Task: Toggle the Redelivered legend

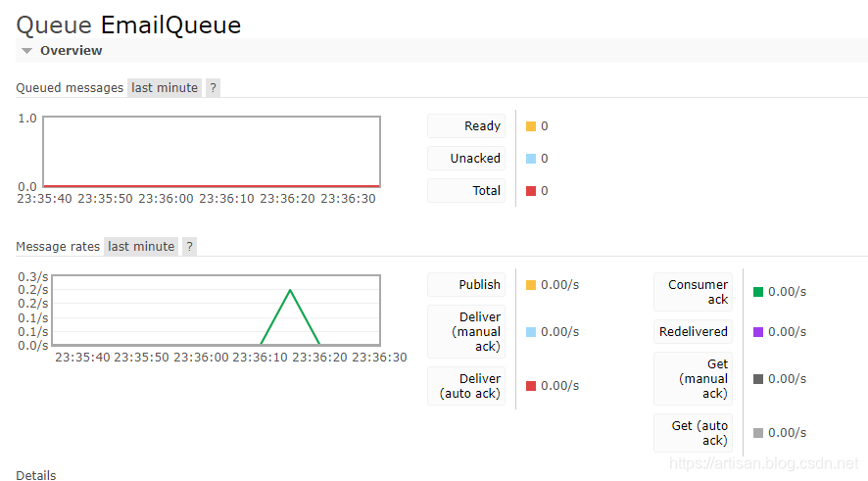Action: pyautogui.click(x=693, y=331)
